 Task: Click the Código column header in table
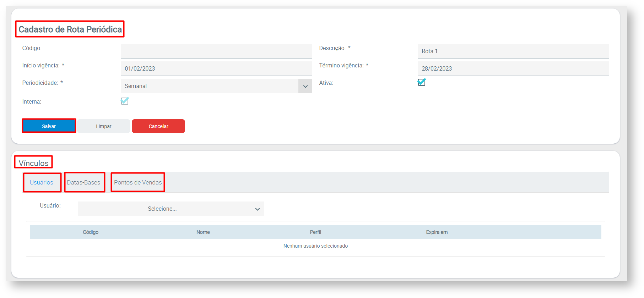tap(91, 232)
